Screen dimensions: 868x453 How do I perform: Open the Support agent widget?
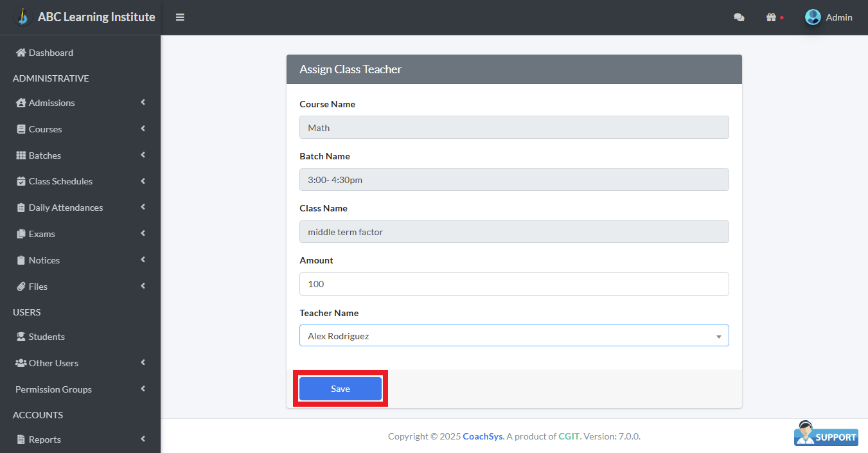(826, 433)
